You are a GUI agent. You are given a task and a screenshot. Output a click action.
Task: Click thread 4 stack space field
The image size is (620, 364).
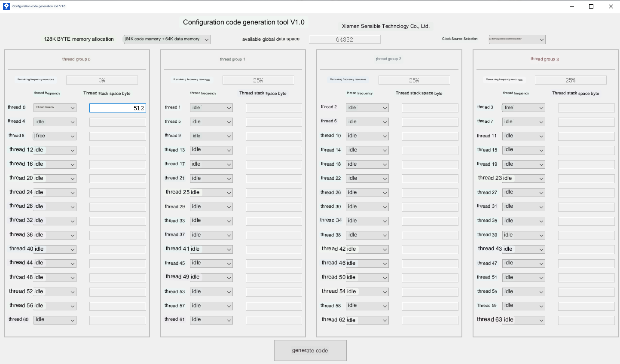118,122
